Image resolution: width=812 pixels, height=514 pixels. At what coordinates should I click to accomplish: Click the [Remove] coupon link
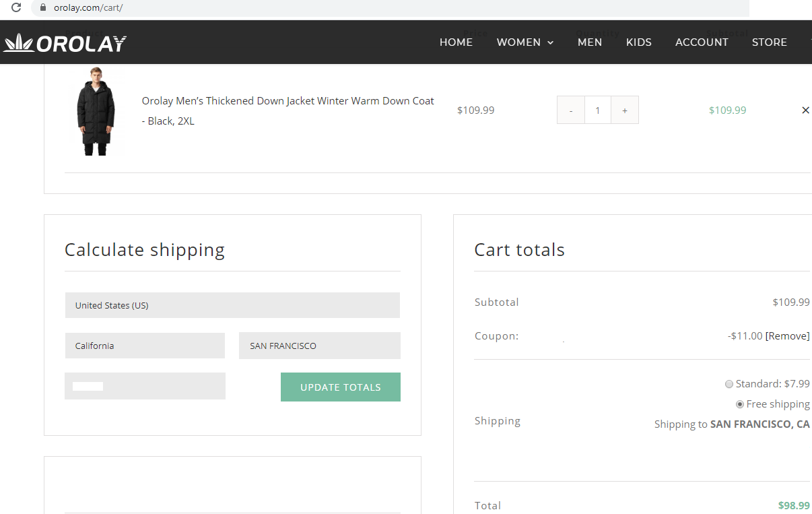(x=787, y=336)
